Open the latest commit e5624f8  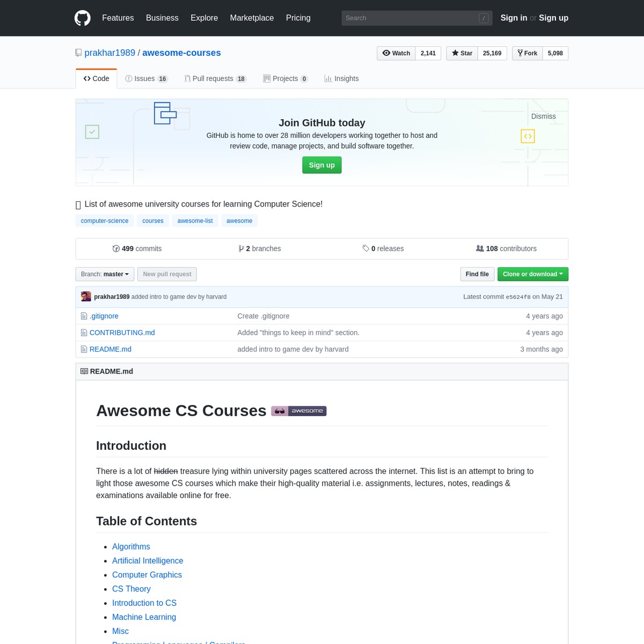click(x=518, y=297)
